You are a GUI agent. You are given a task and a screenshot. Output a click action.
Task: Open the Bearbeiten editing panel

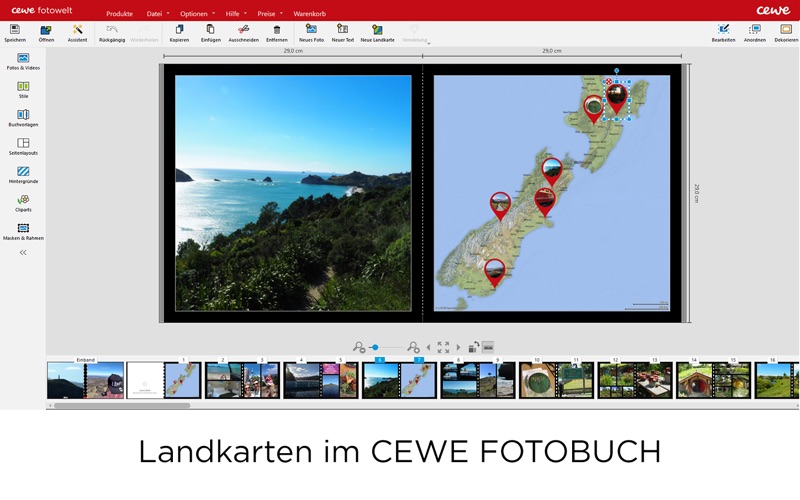pos(723,33)
